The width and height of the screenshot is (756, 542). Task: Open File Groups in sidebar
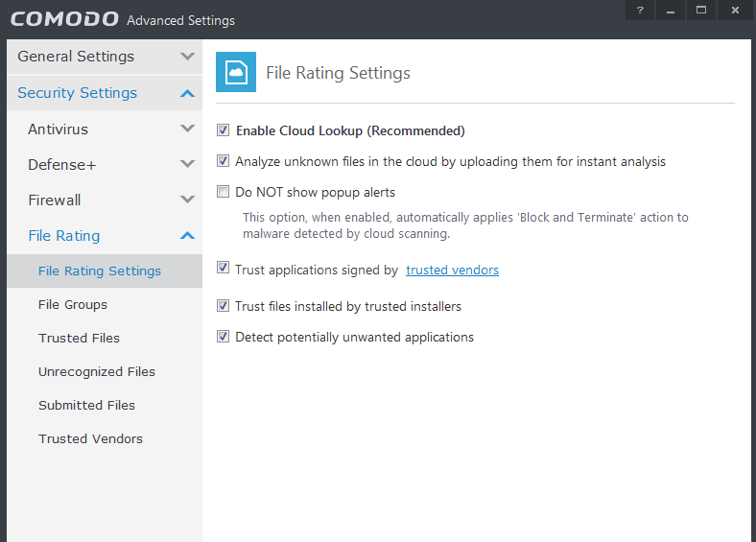coord(73,304)
